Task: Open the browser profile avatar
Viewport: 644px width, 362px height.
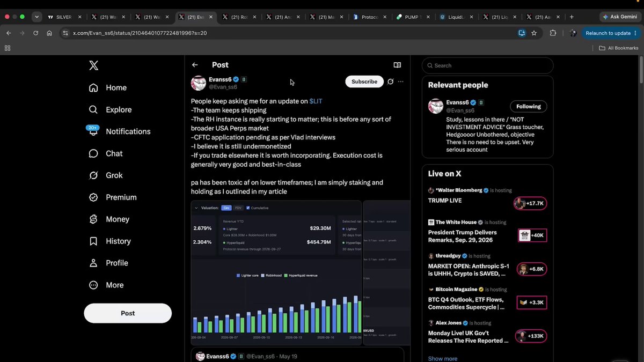Action: 573,33
